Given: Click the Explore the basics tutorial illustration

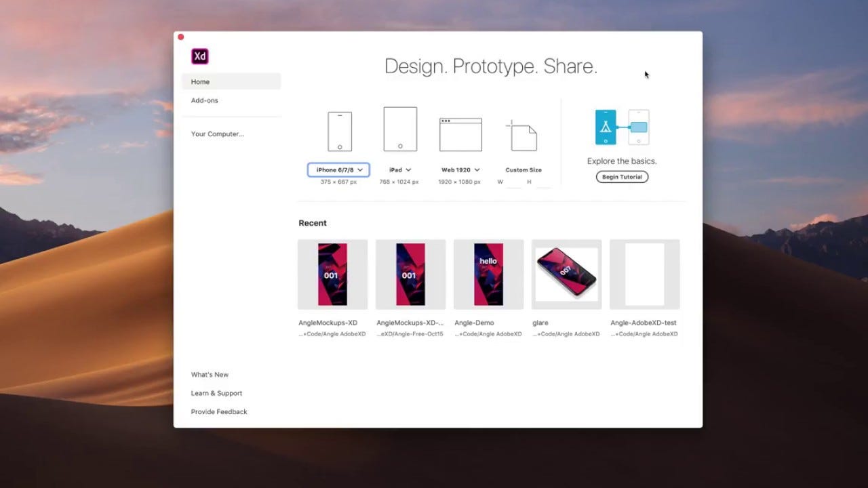Looking at the screenshot, I should [x=622, y=127].
